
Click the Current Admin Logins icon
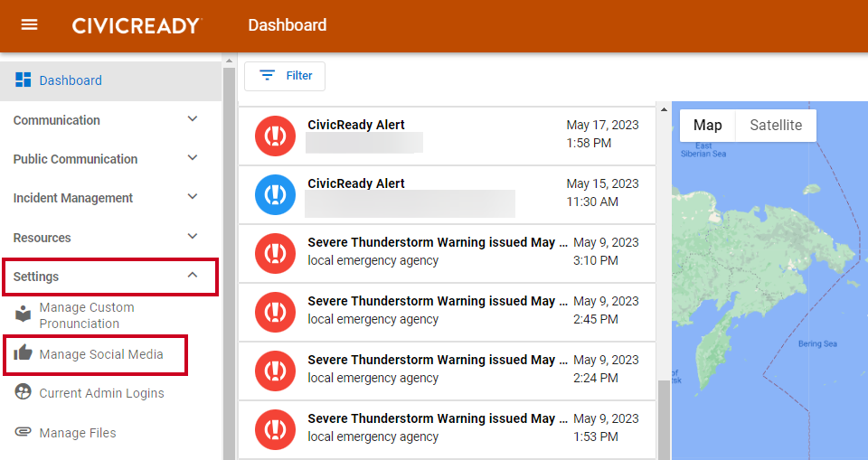23,392
